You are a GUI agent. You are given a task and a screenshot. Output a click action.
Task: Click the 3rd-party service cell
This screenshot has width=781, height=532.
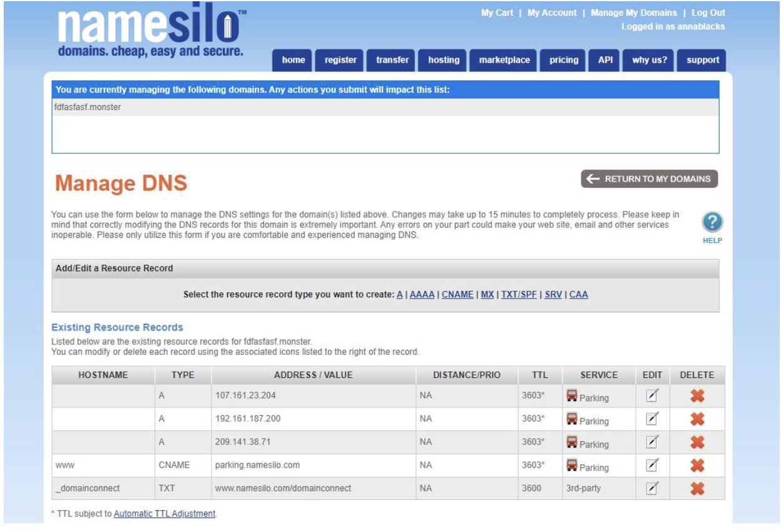(x=600, y=488)
